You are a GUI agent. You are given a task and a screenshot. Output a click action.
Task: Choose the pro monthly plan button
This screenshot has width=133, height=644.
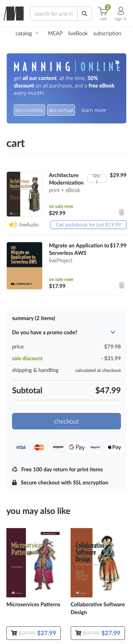[29, 110]
